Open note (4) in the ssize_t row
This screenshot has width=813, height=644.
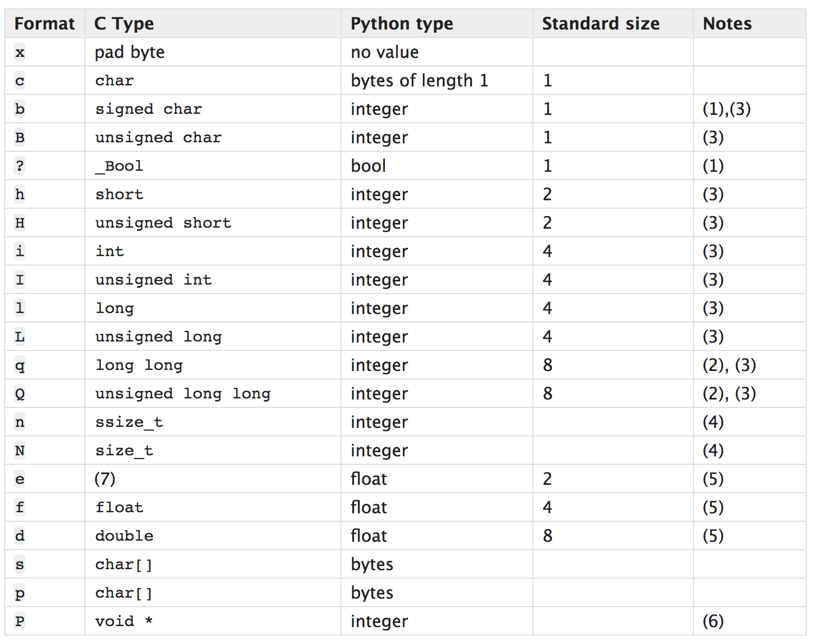(x=713, y=422)
